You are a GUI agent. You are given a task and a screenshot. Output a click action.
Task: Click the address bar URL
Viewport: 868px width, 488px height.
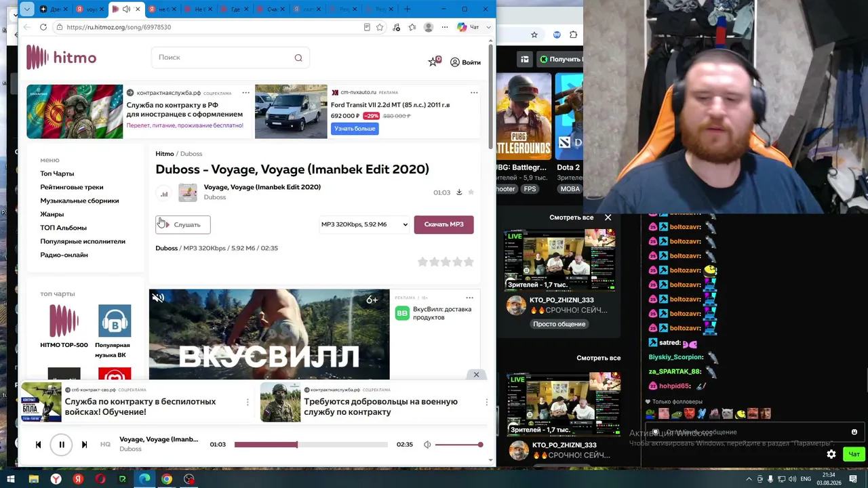pyautogui.click(x=119, y=27)
